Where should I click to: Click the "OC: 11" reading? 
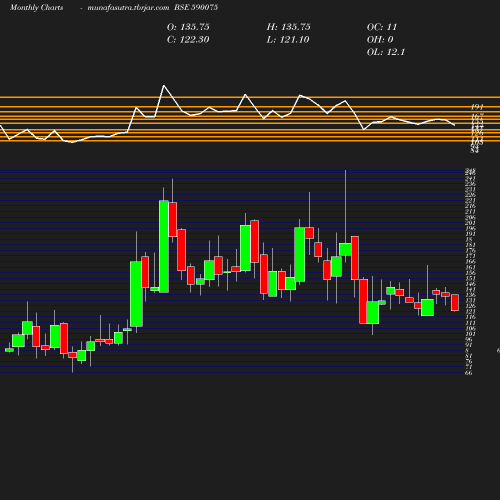pyautogui.click(x=382, y=27)
